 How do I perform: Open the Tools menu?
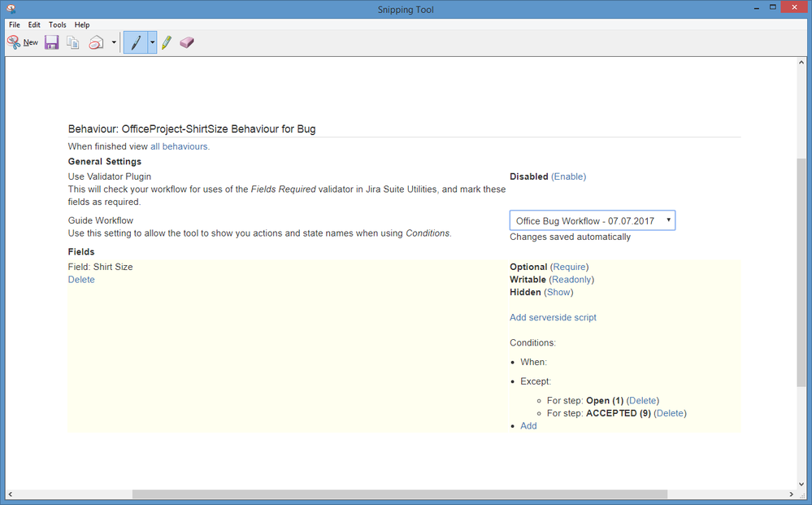(58, 25)
